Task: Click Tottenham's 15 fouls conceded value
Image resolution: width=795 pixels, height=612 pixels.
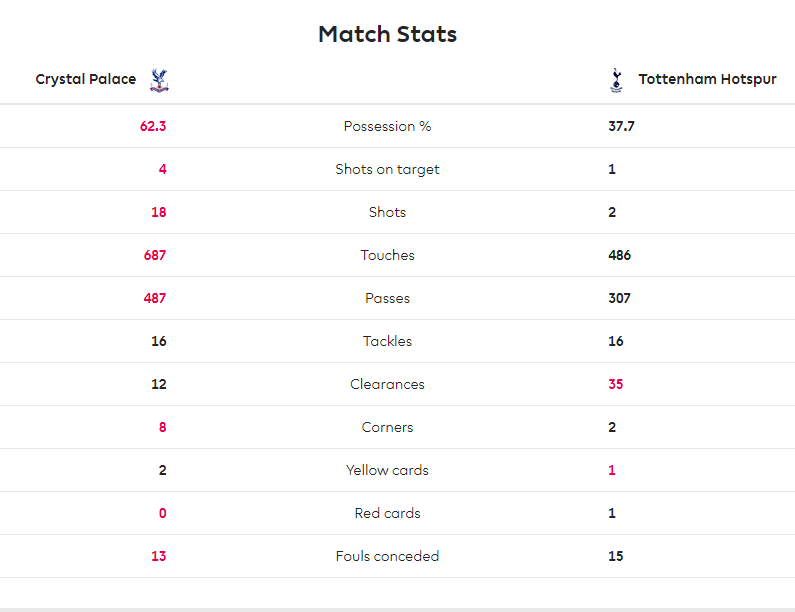Action: pyautogui.click(x=616, y=556)
